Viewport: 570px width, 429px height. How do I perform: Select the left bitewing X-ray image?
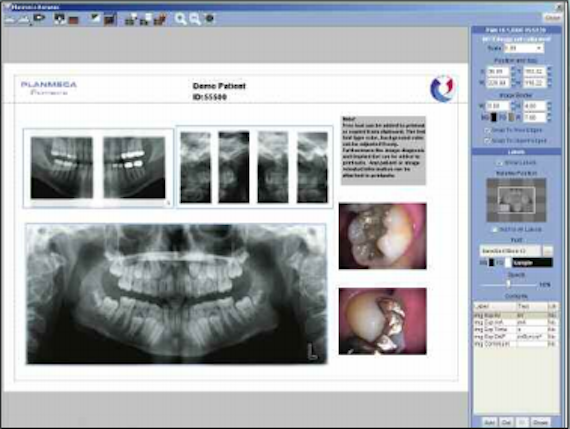pos(62,168)
